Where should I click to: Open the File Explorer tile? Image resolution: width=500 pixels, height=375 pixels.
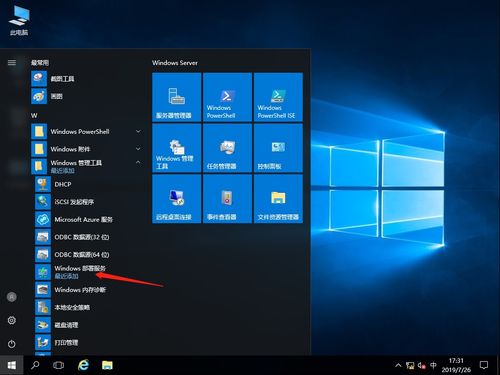pos(278,199)
